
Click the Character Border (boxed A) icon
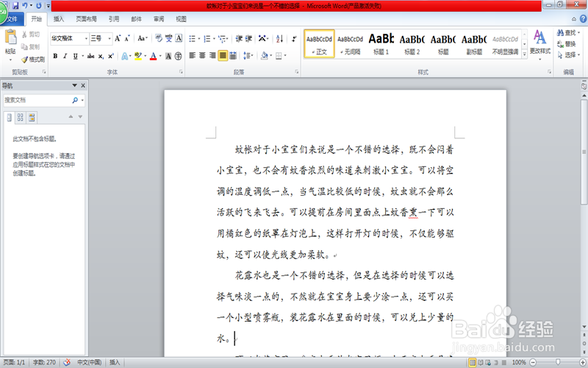[x=179, y=38]
